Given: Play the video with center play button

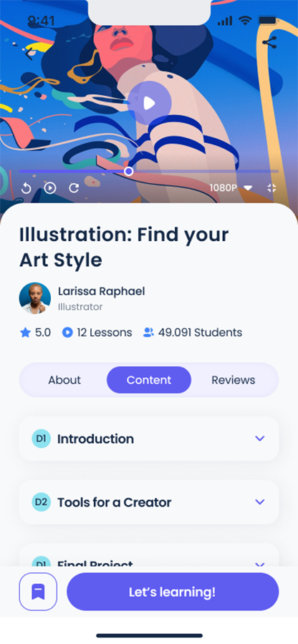Looking at the screenshot, I should click(149, 103).
